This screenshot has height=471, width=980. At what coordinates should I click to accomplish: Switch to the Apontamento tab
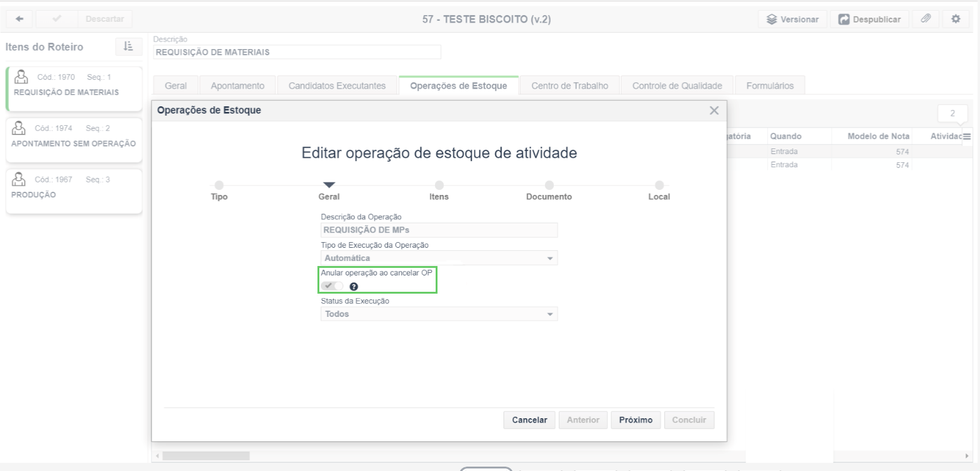click(238, 86)
